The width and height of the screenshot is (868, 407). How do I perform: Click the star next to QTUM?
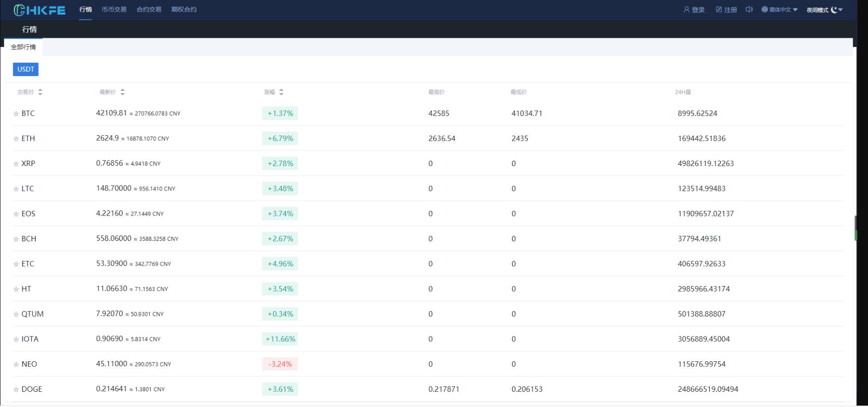(x=16, y=314)
